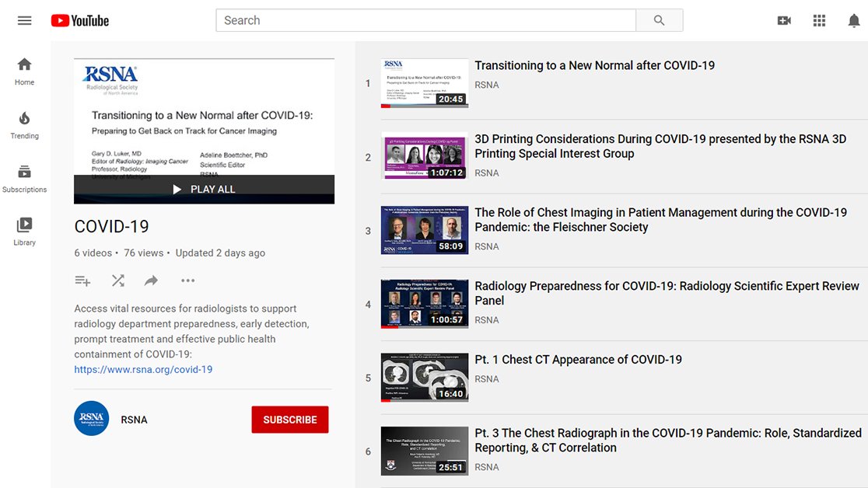This screenshot has height=488, width=868.
Task: Click into the Search field
Action: click(425, 20)
